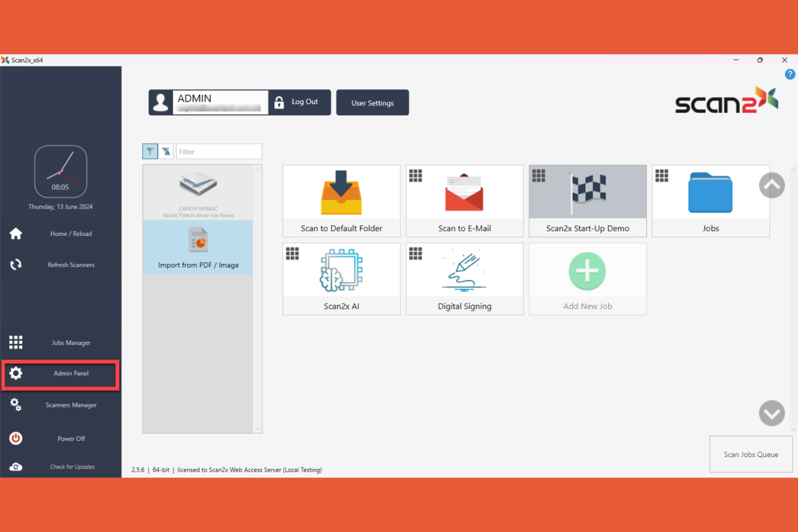Open the Scan to Default Folder job
The height and width of the screenshot is (532, 798).
tap(341, 201)
